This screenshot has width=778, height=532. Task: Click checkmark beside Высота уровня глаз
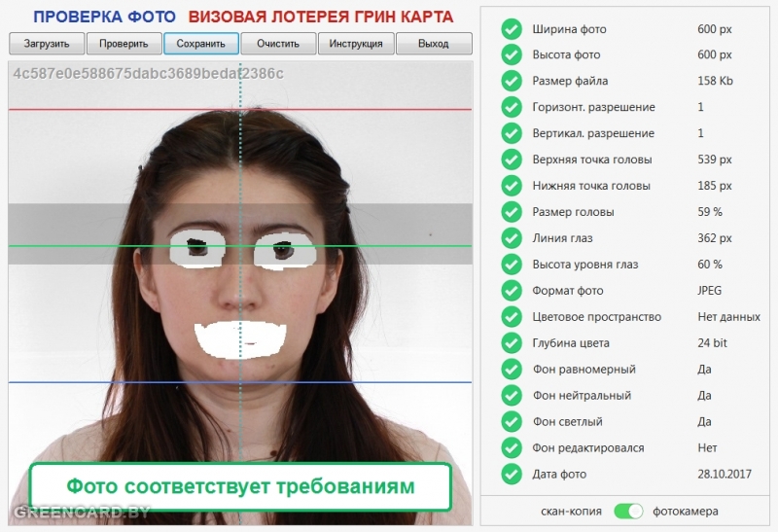(512, 265)
